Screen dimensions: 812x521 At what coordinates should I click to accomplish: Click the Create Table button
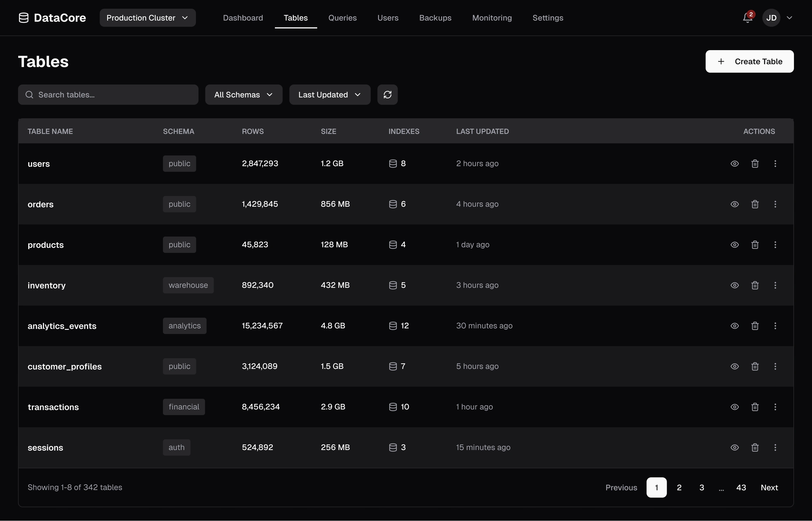[x=749, y=61]
